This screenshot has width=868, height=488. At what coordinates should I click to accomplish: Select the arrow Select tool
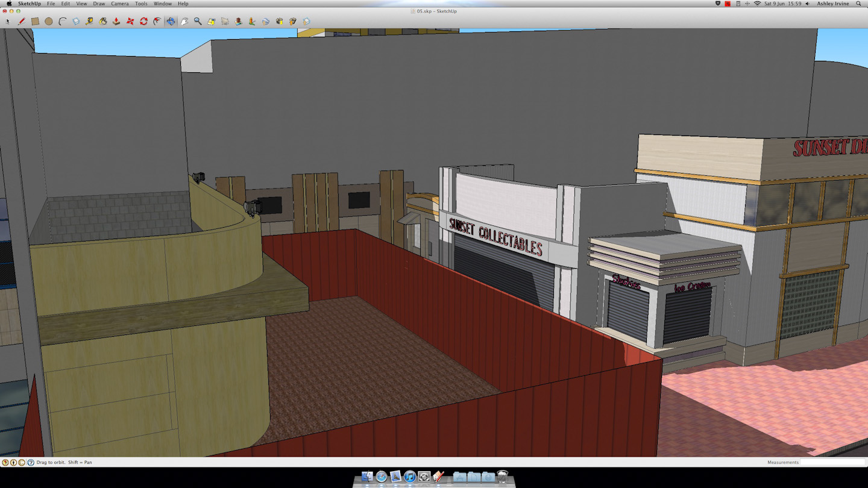pos(8,21)
